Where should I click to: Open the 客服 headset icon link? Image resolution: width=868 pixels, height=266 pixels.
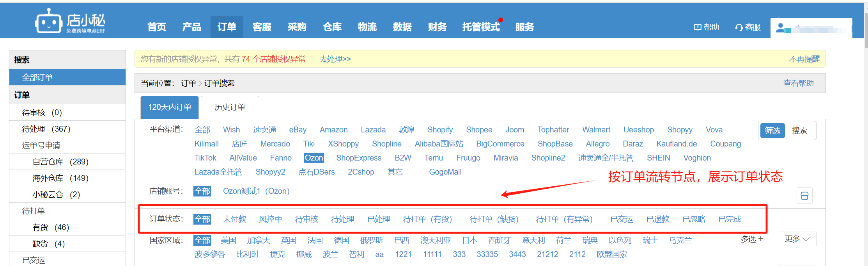pos(748,27)
